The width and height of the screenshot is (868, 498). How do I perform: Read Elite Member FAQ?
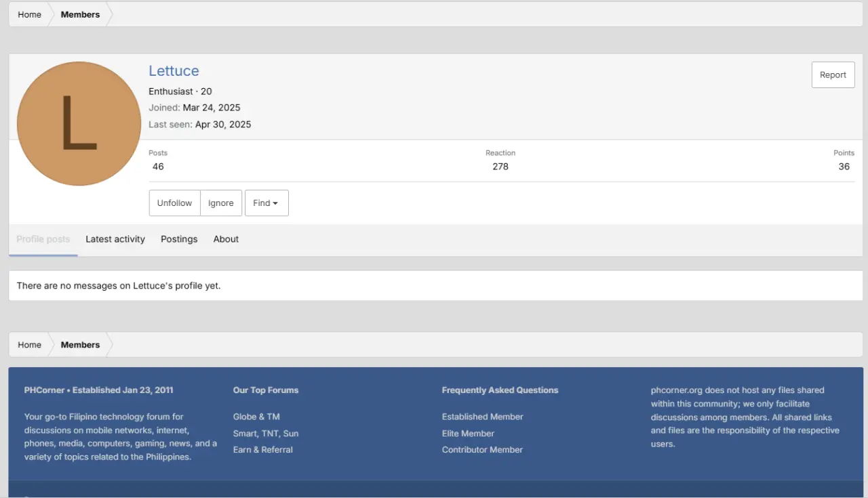[468, 434]
